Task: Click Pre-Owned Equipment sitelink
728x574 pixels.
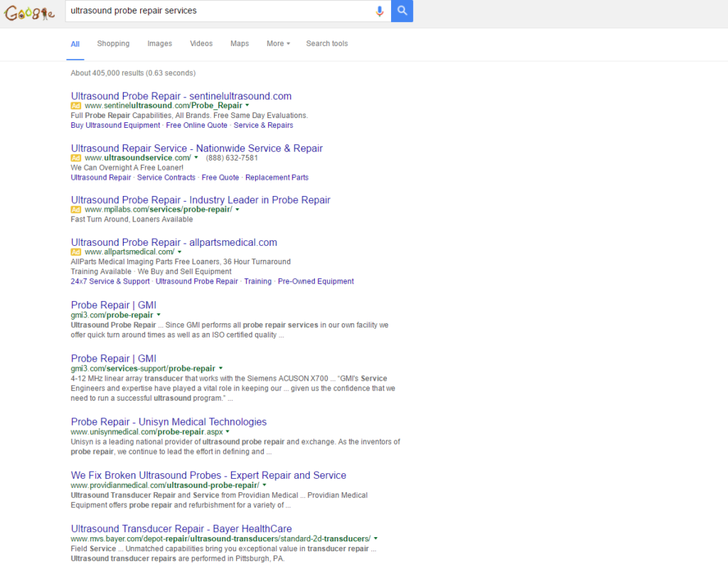Action: point(316,281)
